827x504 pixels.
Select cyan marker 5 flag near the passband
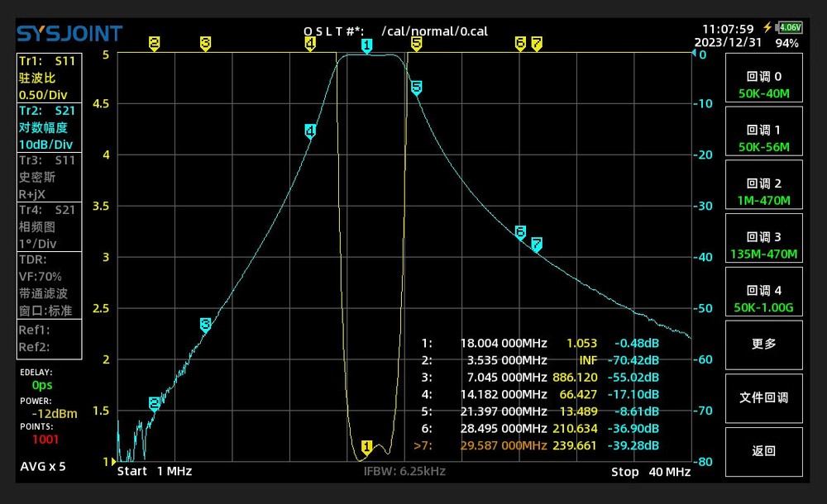pyautogui.click(x=416, y=87)
